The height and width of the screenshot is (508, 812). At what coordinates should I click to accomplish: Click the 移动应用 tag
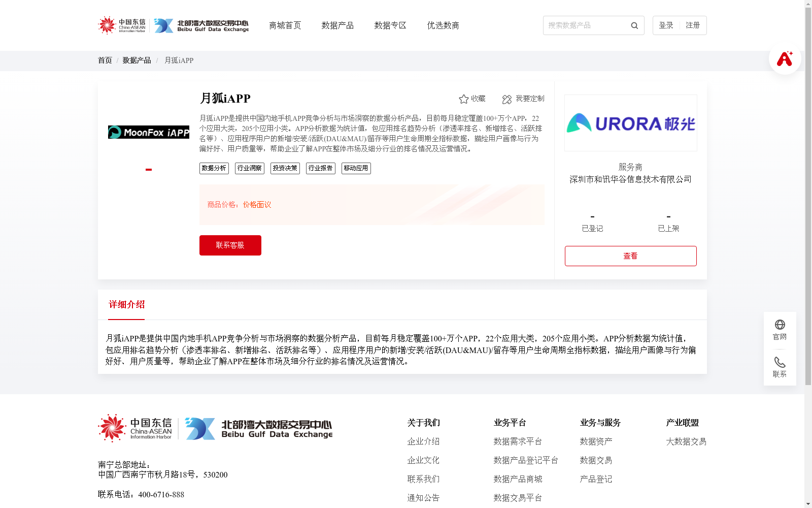click(x=356, y=168)
